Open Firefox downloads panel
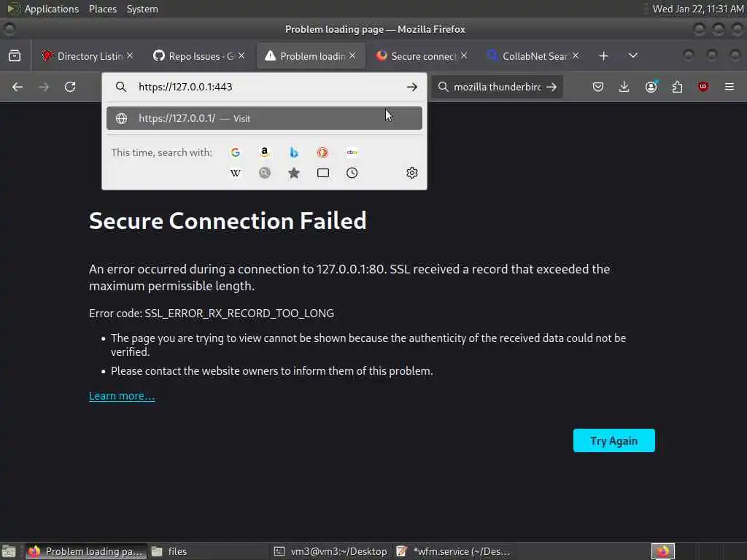 click(x=624, y=87)
